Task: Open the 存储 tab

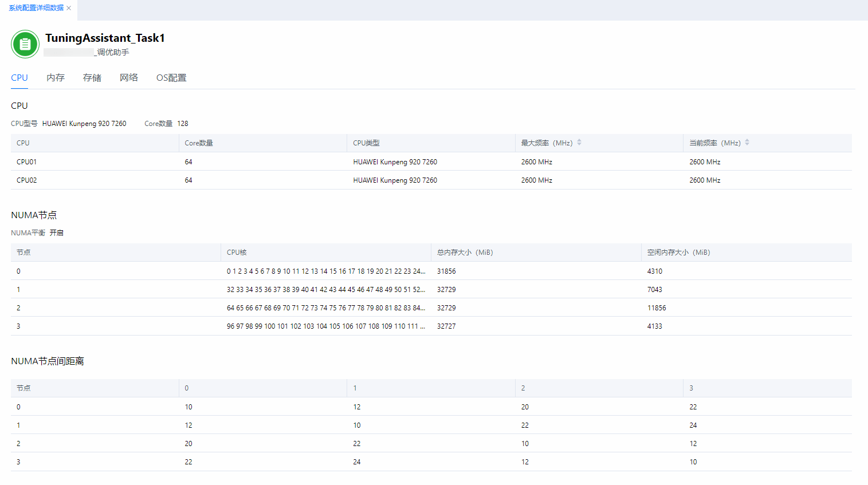Action: pos(92,78)
